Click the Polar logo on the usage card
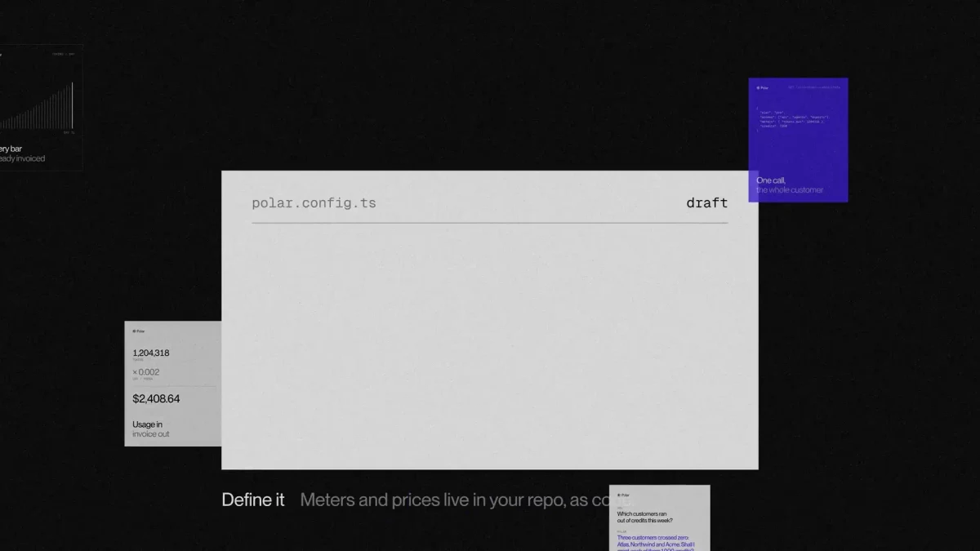This screenshot has width=980, height=551. 139,331
